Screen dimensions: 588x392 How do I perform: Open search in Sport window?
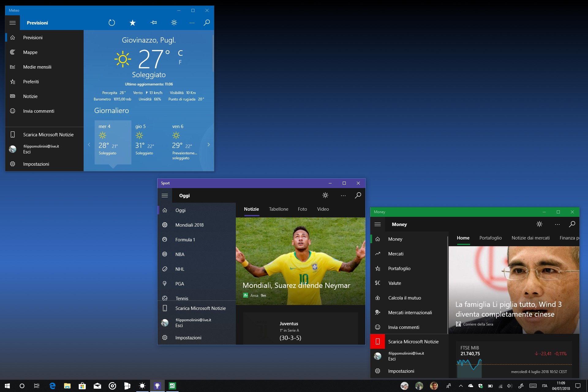[x=358, y=195]
